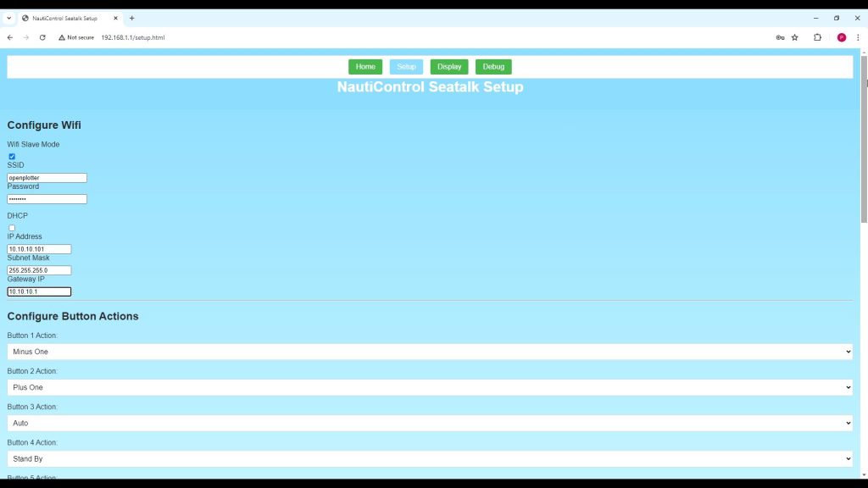Viewport: 868px width, 488px height.
Task: Click the address bar URL 192.168.1.1/setup.html
Action: tap(133, 37)
